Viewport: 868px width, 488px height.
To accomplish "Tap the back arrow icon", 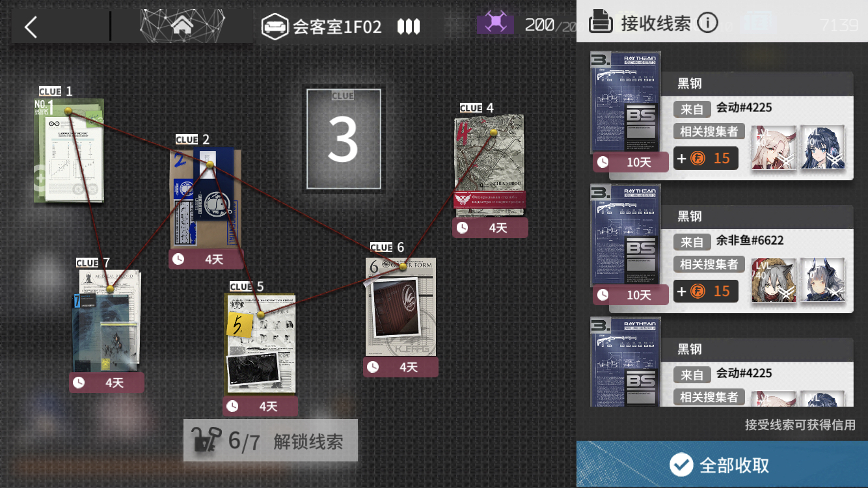I will point(31,27).
